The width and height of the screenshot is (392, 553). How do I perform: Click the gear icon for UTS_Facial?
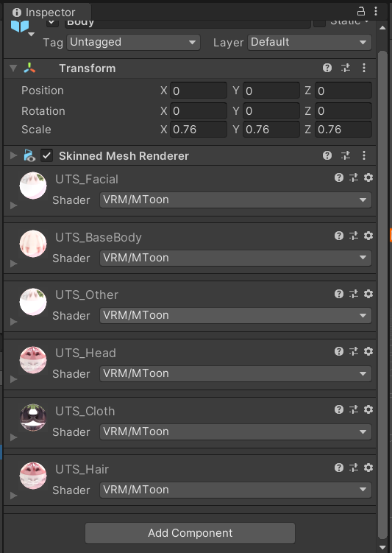click(x=368, y=177)
